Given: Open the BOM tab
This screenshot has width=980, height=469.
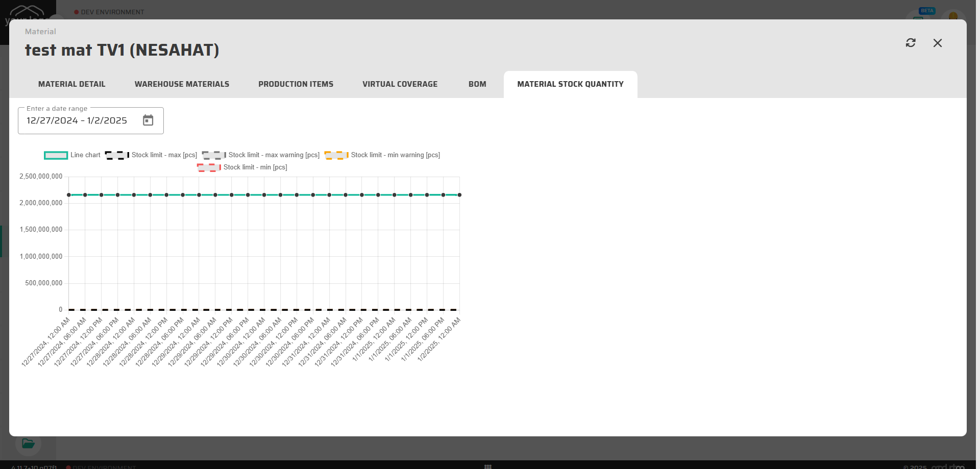Looking at the screenshot, I should 477,84.
